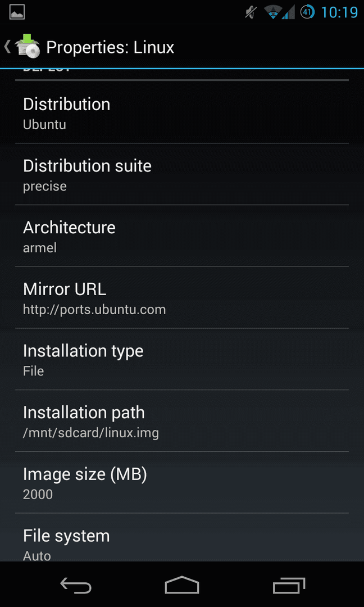The height and width of the screenshot is (607, 364).
Task: Tap the muted sound status icon
Action: [251, 12]
